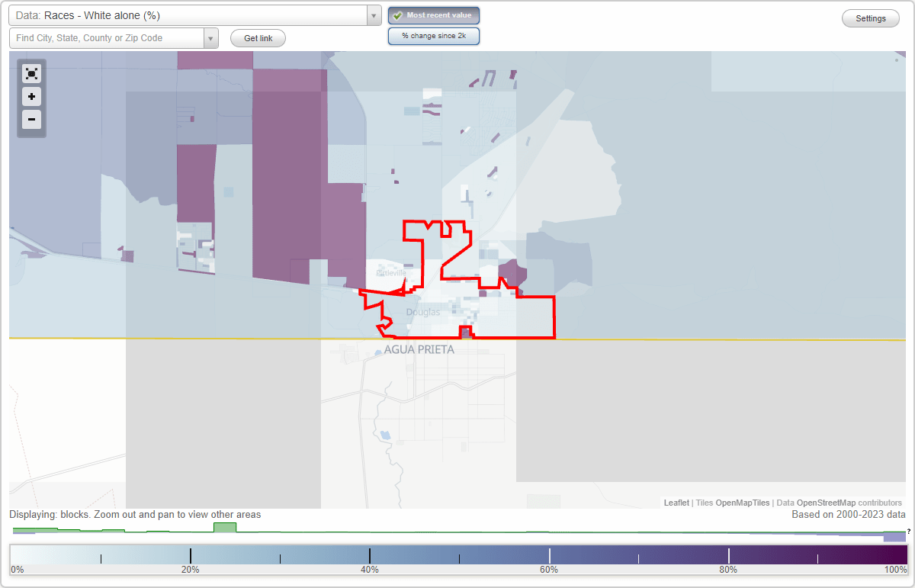
Task: Deselect the highlighted Most recent value option
Action: click(x=434, y=14)
